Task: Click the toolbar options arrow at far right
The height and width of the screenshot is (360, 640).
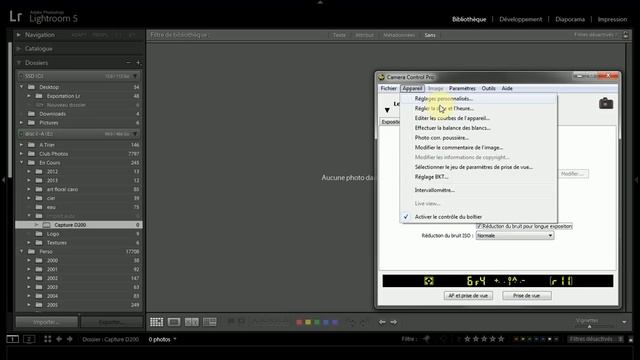Action: [624, 322]
